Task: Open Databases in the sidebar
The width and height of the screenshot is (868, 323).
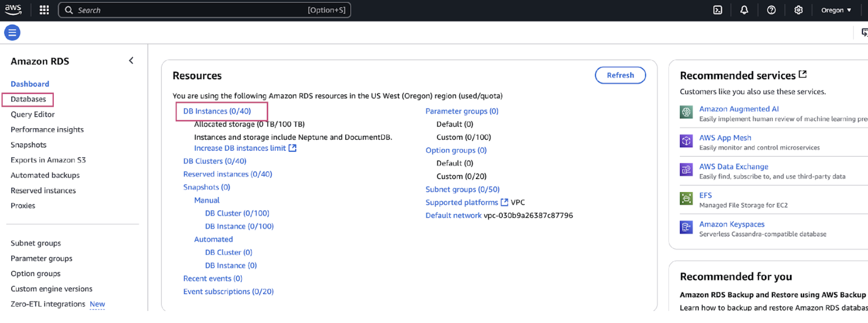Action: point(28,99)
